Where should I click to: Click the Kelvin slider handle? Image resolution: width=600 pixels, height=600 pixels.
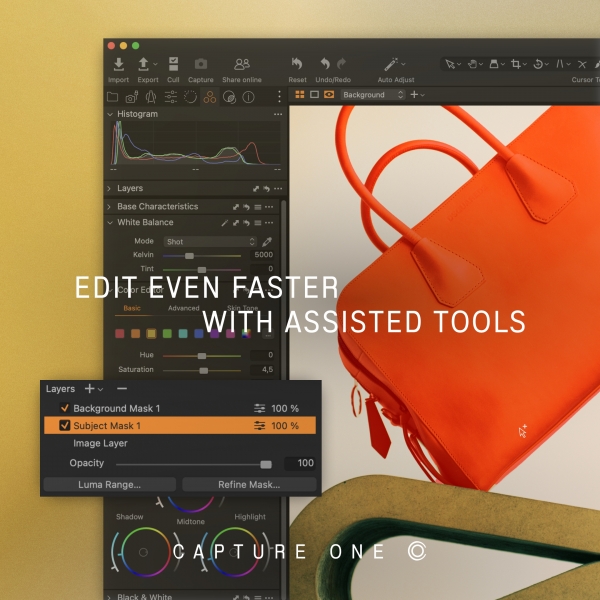pyautogui.click(x=189, y=256)
